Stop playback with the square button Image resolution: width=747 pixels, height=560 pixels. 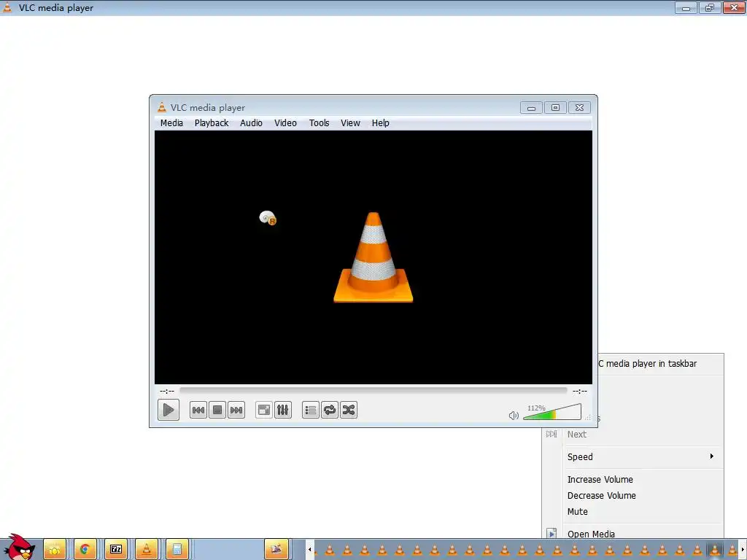tap(217, 410)
